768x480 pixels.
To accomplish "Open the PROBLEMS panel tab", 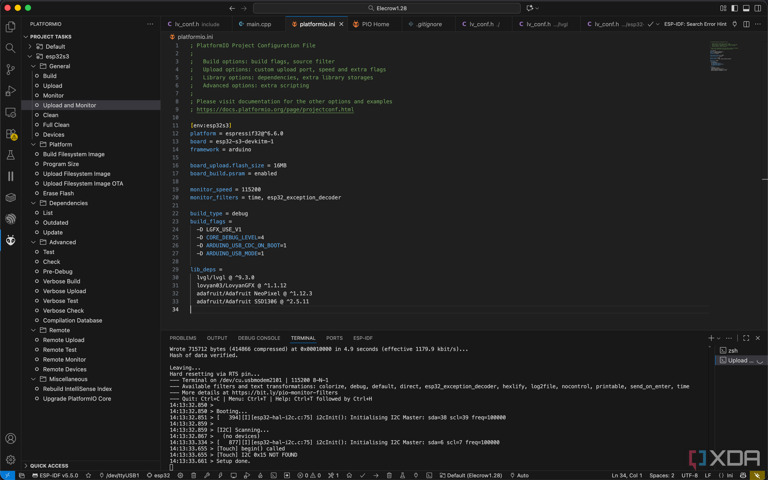I will [183, 338].
